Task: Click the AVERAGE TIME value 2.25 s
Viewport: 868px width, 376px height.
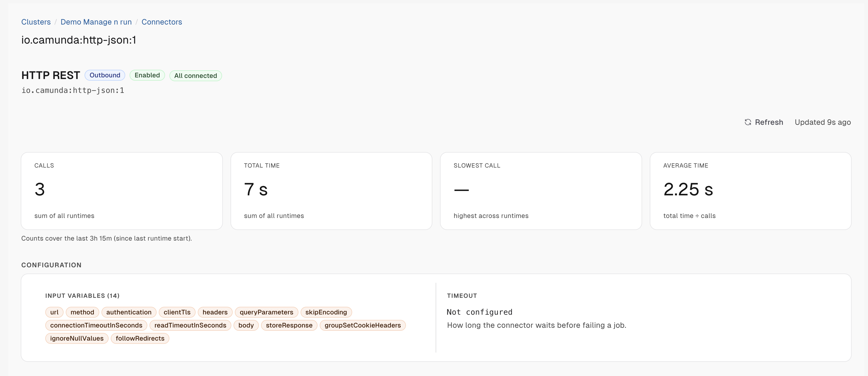Action: pyautogui.click(x=688, y=189)
